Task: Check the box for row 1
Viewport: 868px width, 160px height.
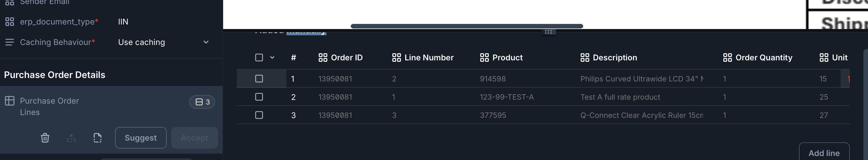Action: (259, 79)
